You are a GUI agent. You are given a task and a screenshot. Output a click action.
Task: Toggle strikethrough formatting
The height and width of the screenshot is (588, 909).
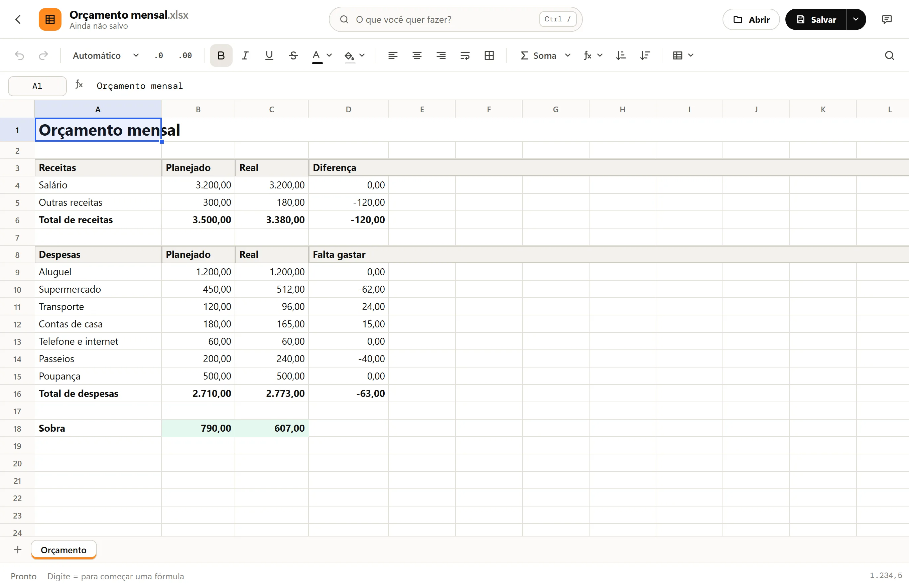click(x=293, y=56)
